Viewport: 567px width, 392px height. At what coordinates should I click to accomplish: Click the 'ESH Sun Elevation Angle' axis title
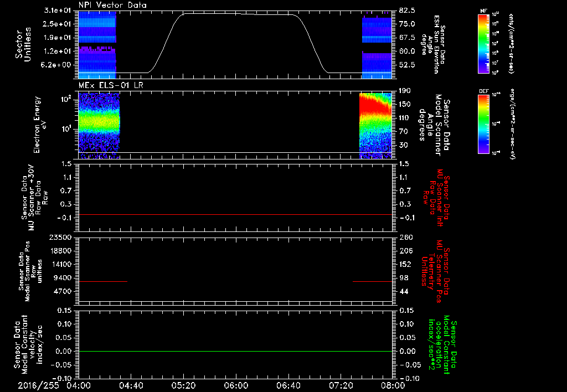[433, 44]
